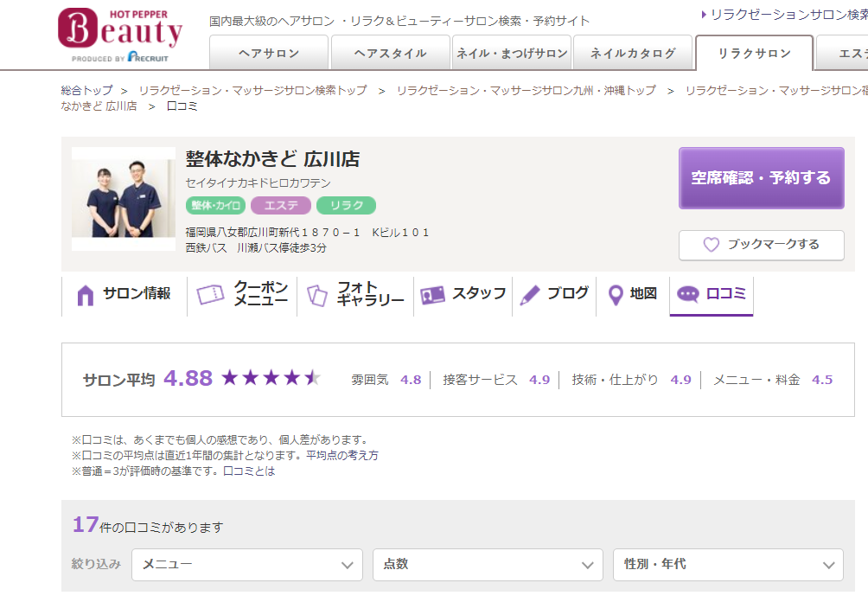Viewport: 868px width, 615px height.
Task: Open the 九州・沖縄トップ breadcrumb link
Action: tap(527, 90)
